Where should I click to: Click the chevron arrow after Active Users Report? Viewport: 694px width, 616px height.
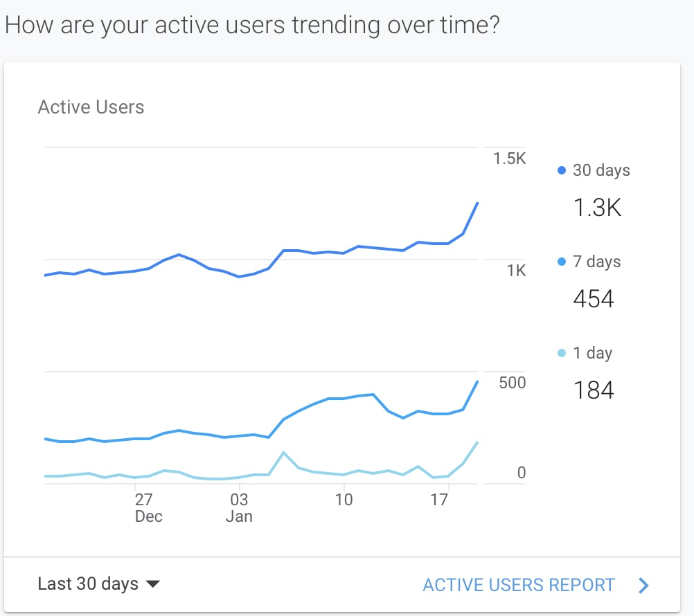tap(643, 586)
